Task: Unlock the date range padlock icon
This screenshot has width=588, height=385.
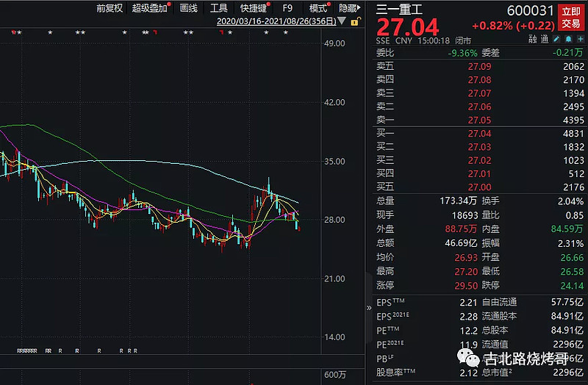Action: [x=355, y=22]
